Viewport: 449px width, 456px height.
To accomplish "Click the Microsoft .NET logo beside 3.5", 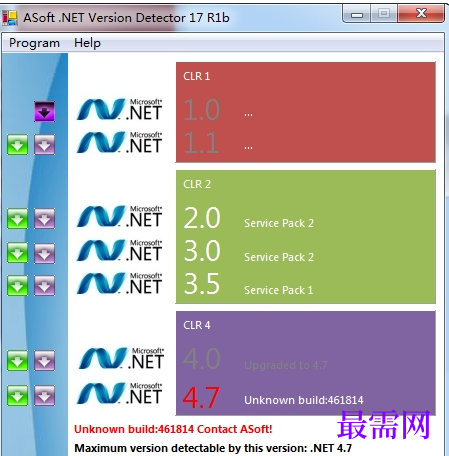I will 120,283.
